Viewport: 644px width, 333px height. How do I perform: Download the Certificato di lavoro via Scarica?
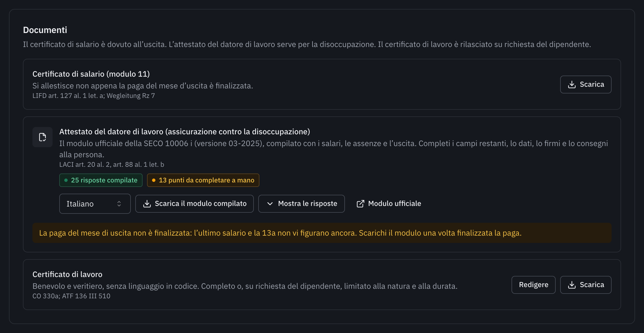[x=586, y=285]
